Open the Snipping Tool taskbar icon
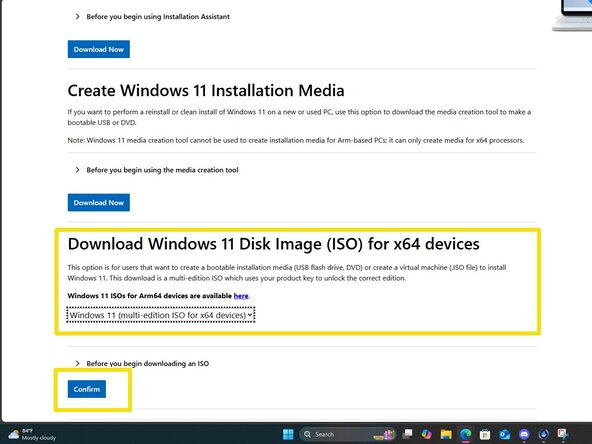The image size is (592, 444). coord(563,434)
